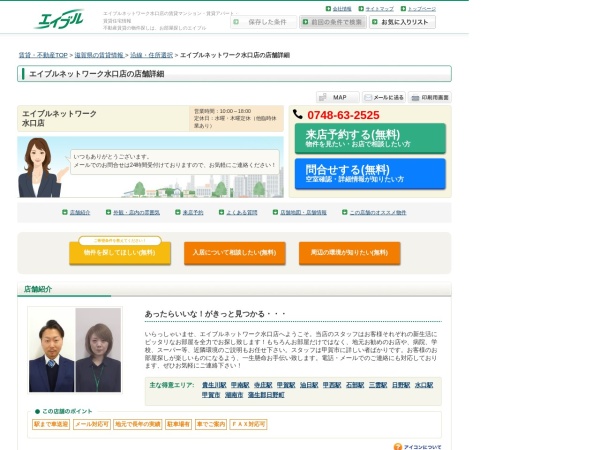Open the 寺庄駅 area link
This screenshot has width=600, height=450.
263,385
